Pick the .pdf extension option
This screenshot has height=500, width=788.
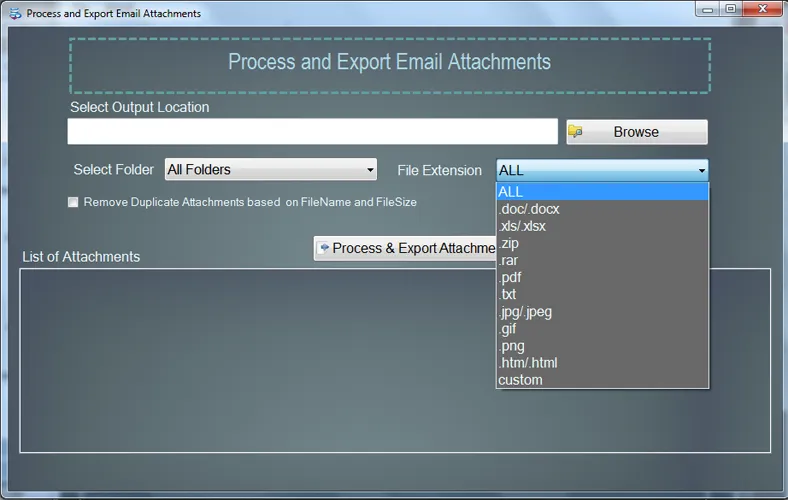pos(602,277)
